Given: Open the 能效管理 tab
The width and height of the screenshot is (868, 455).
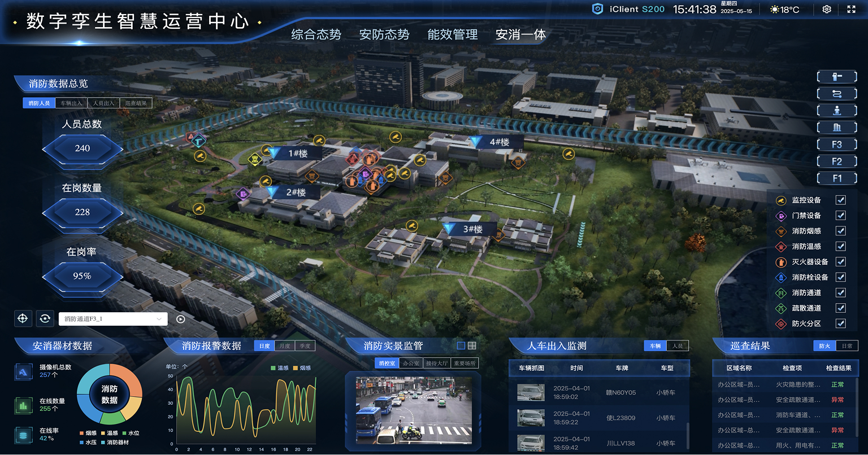Looking at the screenshot, I should click(453, 34).
